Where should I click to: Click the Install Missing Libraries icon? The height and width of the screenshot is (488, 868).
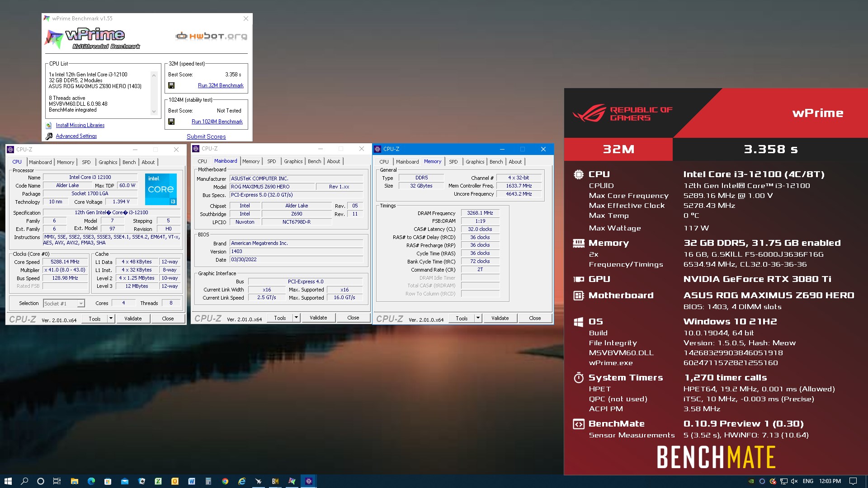click(x=49, y=126)
